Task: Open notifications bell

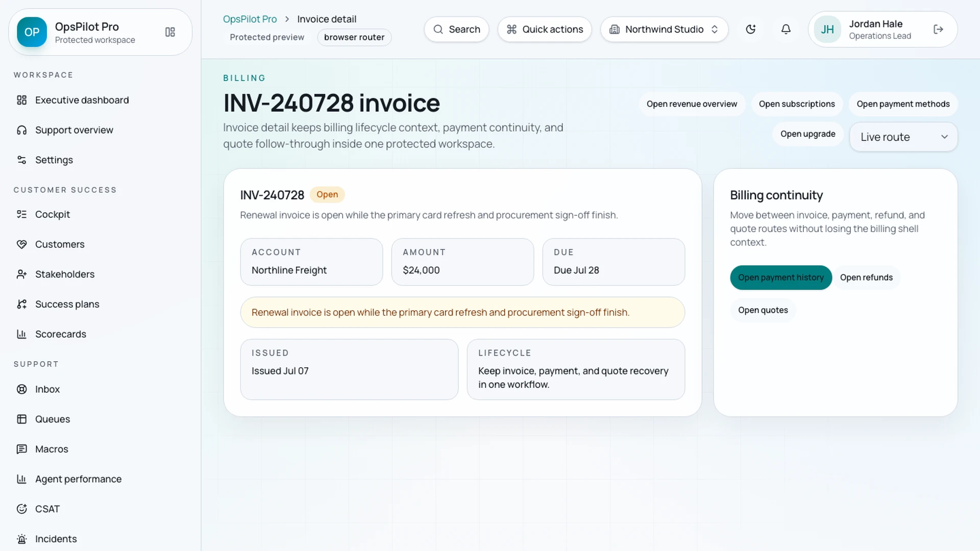Action: (x=786, y=30)
